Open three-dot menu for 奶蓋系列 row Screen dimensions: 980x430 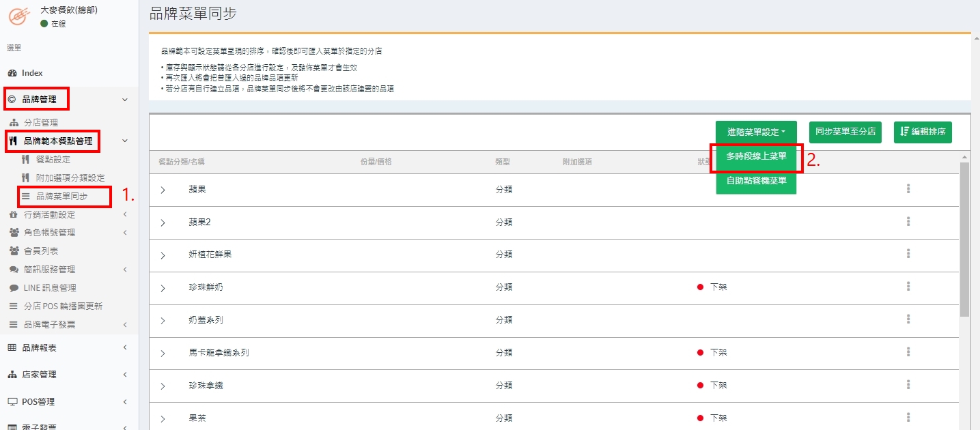pyautogui.click(x=908, y=319)
